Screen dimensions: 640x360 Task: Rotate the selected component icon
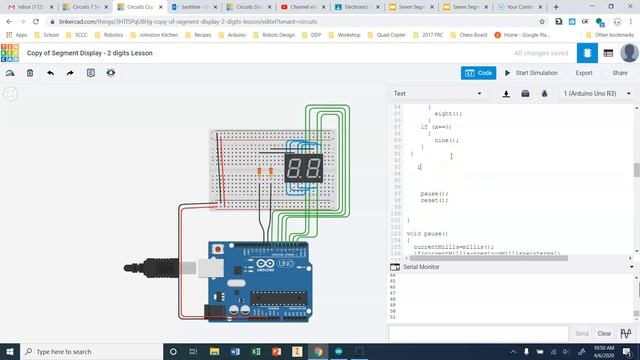pos(10,73)
